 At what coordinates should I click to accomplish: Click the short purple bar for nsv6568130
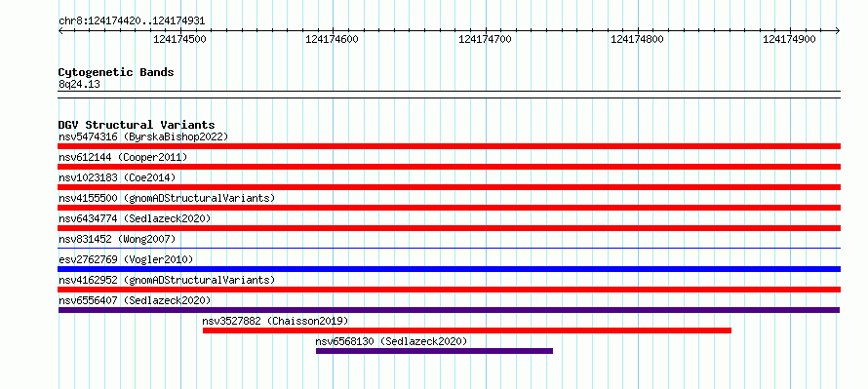434,351
